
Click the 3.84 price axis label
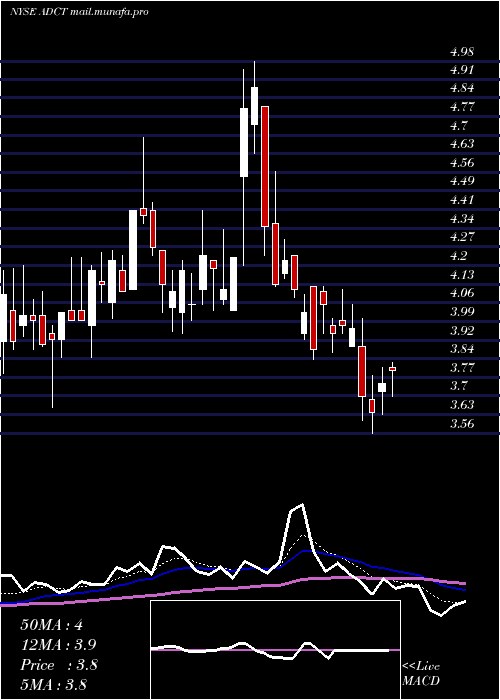pyautogui.click(x=462, y=349)
